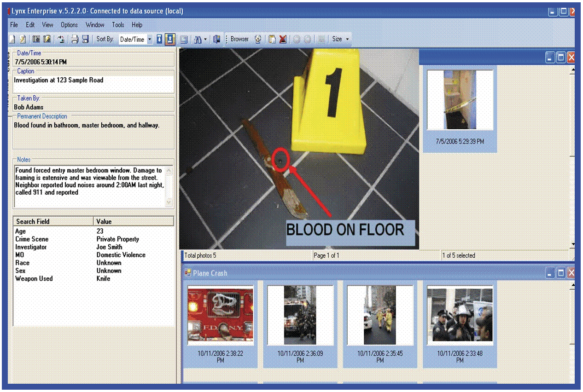This screenshot has width=583, height=392.
Task: Select the FDNY fire truck thumbnail
Action: tap(220, 316)
